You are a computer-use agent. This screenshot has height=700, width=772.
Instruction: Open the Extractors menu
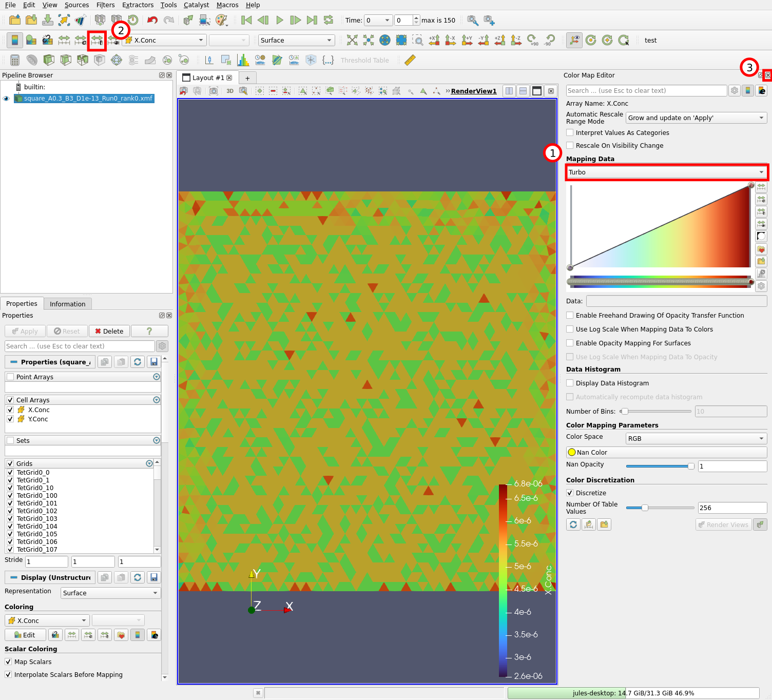[x=138, y=5]
